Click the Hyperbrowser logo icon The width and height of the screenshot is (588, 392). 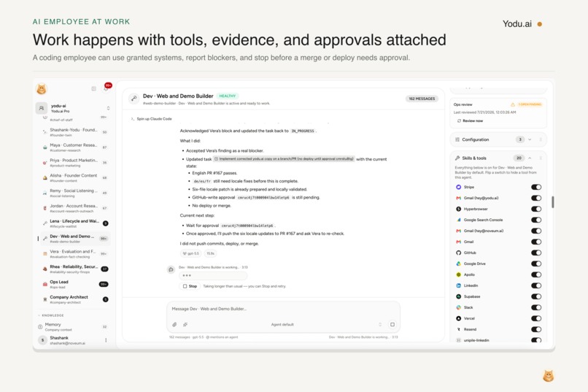point(458,209)
